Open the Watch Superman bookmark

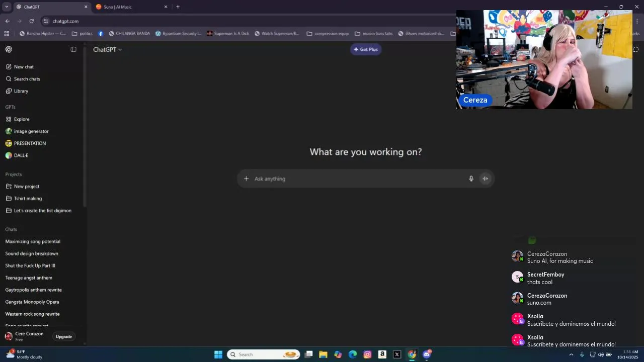pos(277,34)
